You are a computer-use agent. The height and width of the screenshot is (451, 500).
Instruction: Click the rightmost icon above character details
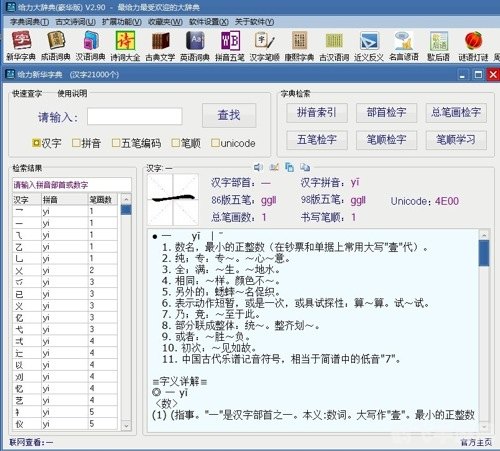(305, 167)
